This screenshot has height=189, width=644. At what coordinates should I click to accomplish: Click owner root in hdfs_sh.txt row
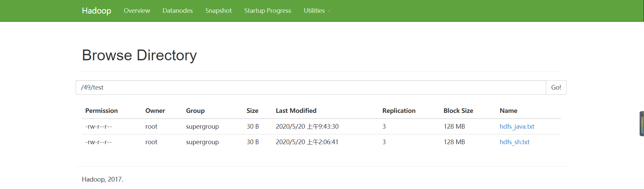(151, 142)
